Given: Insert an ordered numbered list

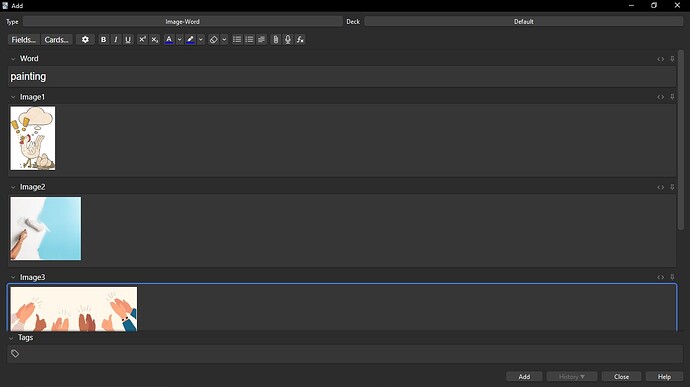Looking at the screenshot, I should pyautogui.click(x=249, y=40).
